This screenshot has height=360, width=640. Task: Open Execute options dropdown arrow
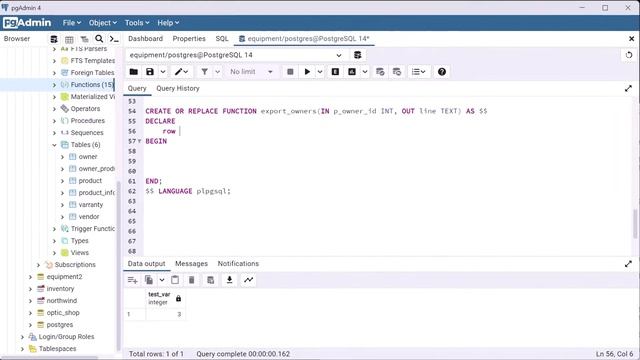[320, 72]
